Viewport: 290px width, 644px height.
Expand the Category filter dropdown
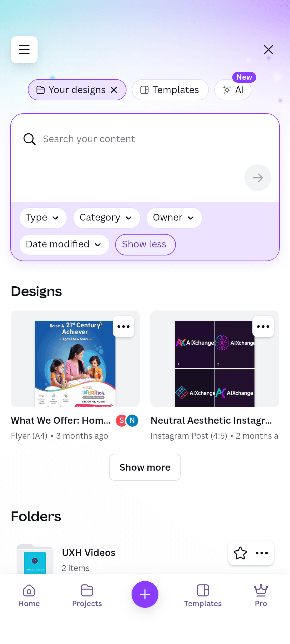coord(107,218)
